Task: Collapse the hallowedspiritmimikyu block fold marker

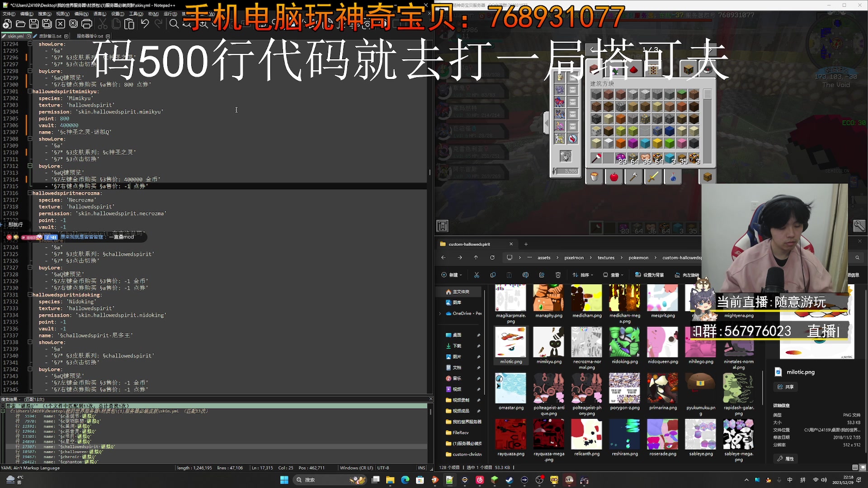Action: pos(30,91)
